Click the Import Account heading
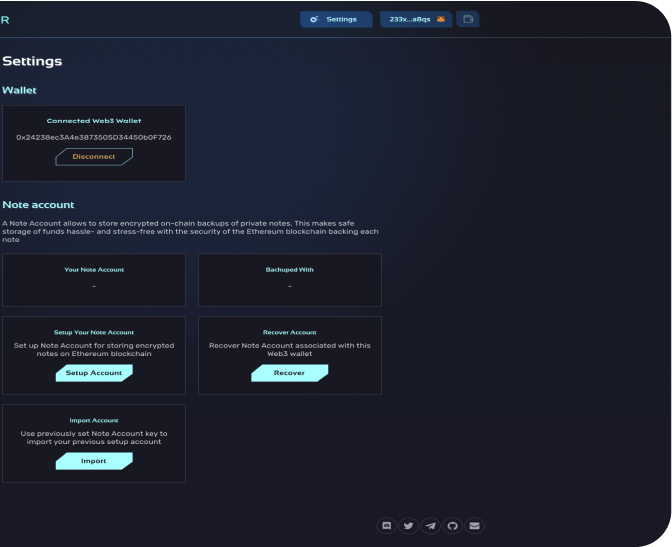This screenshot has height=547, width=672. coord(94,421)
